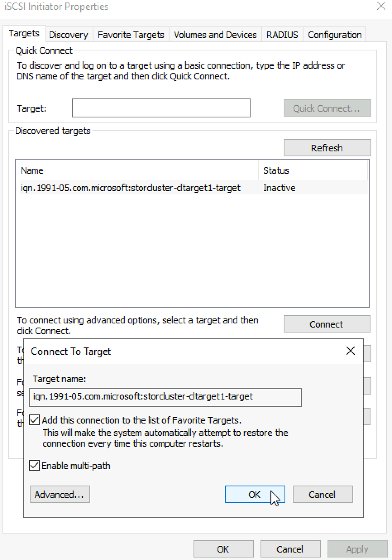Click the Inactive status cell
This screenshot has width=392, height=560.
pyautogui.click(x=280, y=188)
